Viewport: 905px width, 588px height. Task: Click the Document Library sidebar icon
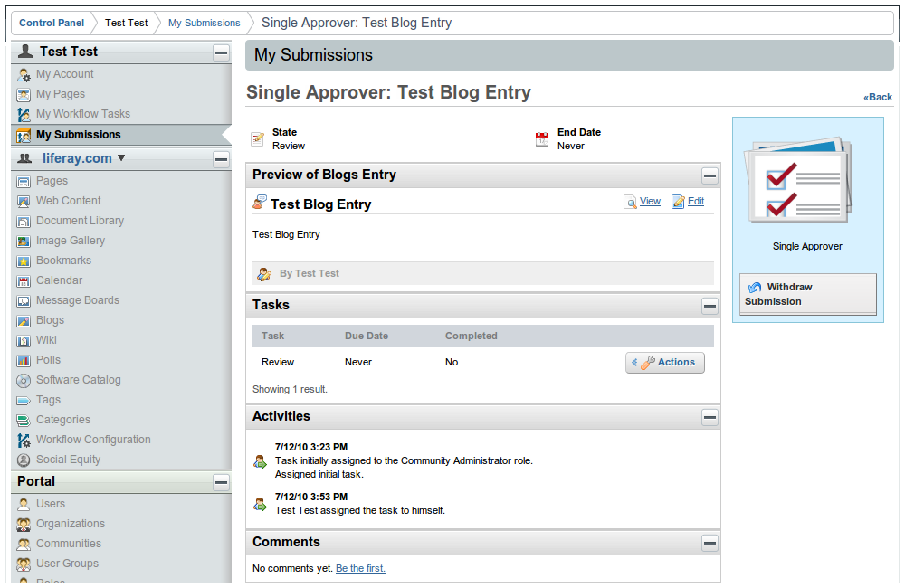(x=24, y=221)
